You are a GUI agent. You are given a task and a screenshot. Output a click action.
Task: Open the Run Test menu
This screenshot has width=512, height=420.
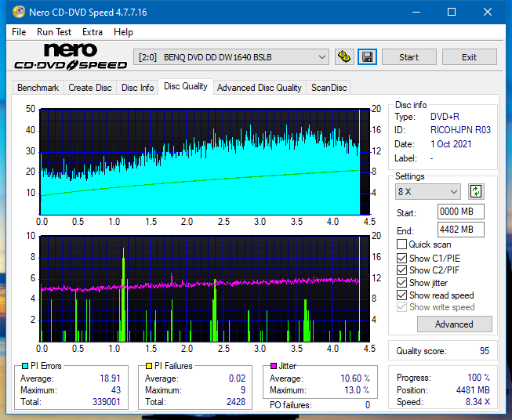[54, 32]
